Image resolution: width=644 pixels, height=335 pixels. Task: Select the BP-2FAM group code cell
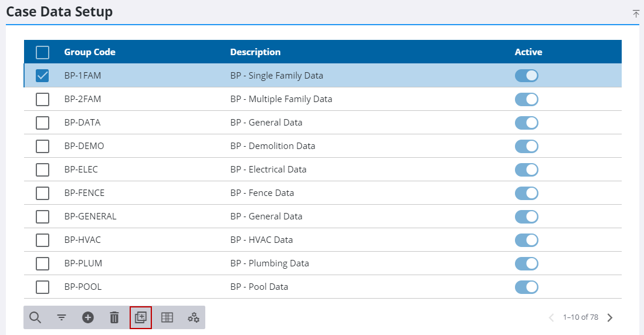click(x=83, y=99)
